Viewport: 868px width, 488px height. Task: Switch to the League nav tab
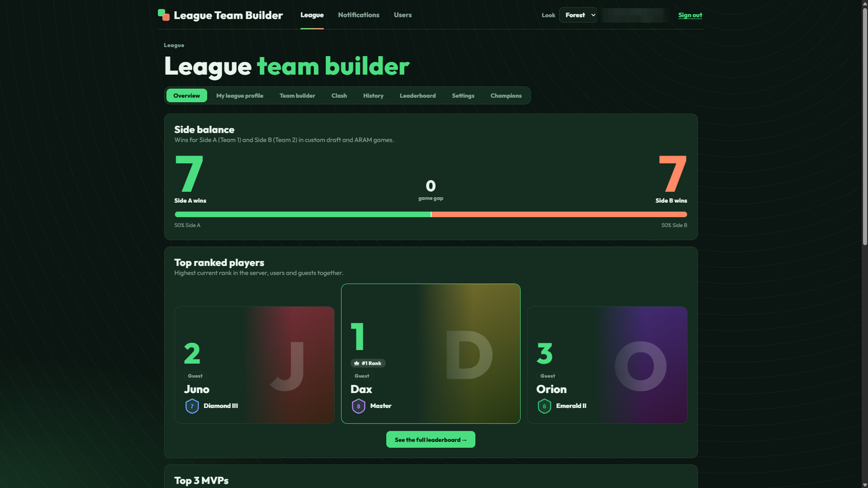(x=312, y=15)
